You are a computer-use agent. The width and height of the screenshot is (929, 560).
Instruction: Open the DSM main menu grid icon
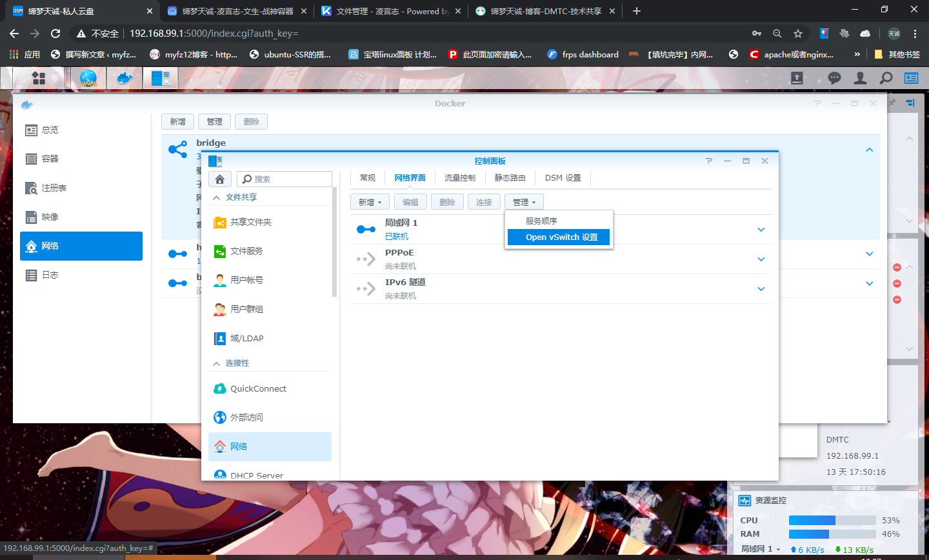(x=38, y=77)
